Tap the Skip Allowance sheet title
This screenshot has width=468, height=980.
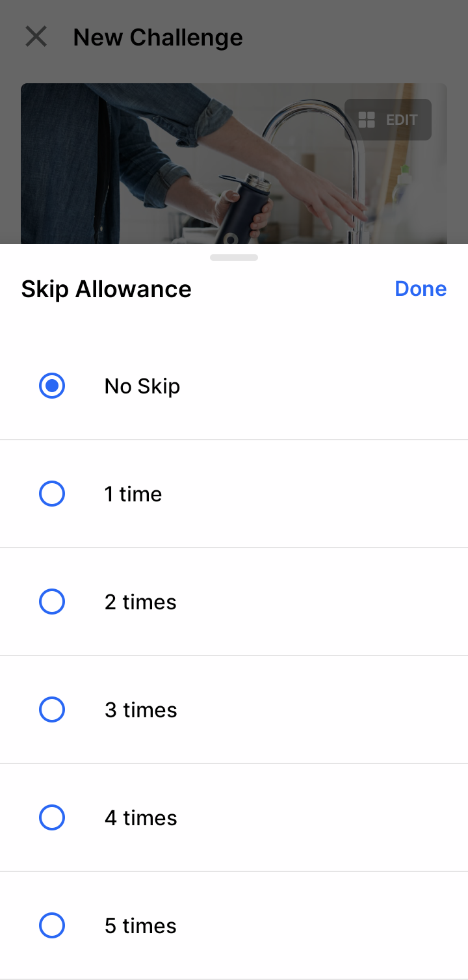[x=106, y=289]
